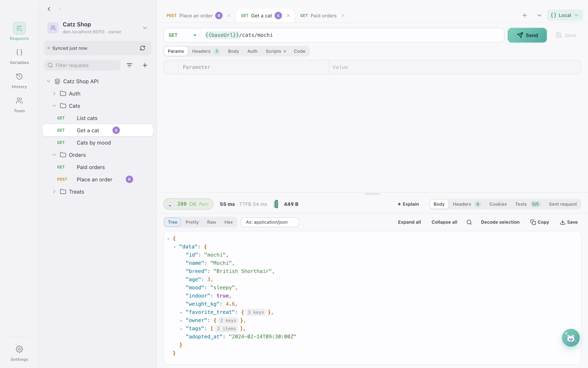This screenshot has width=588, height=368.
Task: Click the response size bar indicator
Action: pos(276,204)
